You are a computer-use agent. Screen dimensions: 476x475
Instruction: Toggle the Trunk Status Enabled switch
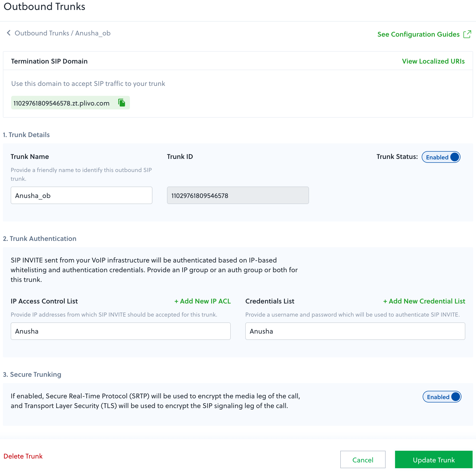(441, 157)
